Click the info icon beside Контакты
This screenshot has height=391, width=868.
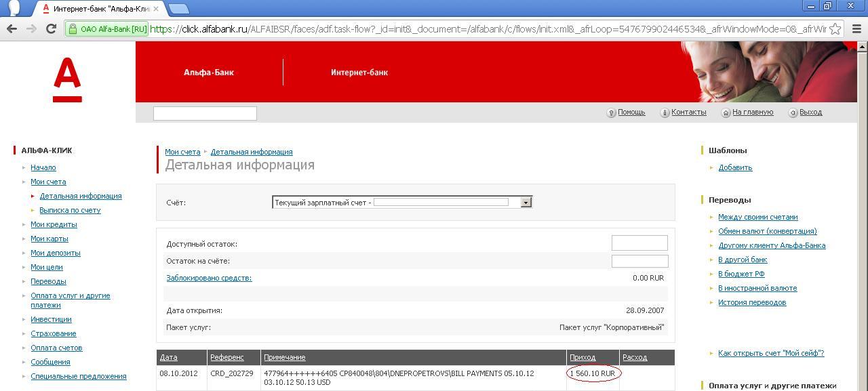[665, 112]
